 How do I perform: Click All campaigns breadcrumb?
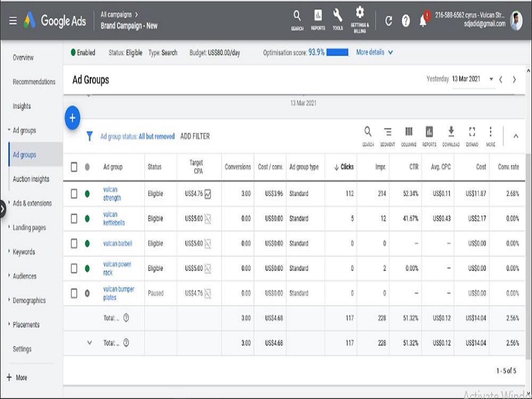(x=116, y=14)
